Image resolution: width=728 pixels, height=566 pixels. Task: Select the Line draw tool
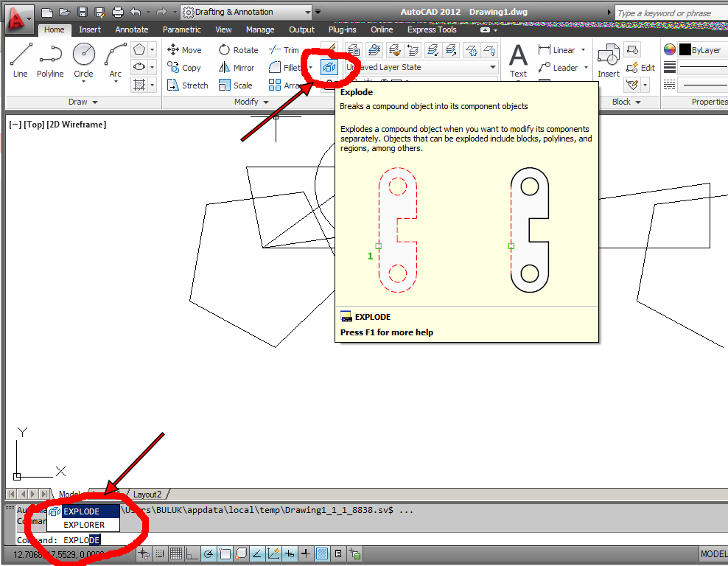(21, 60)
